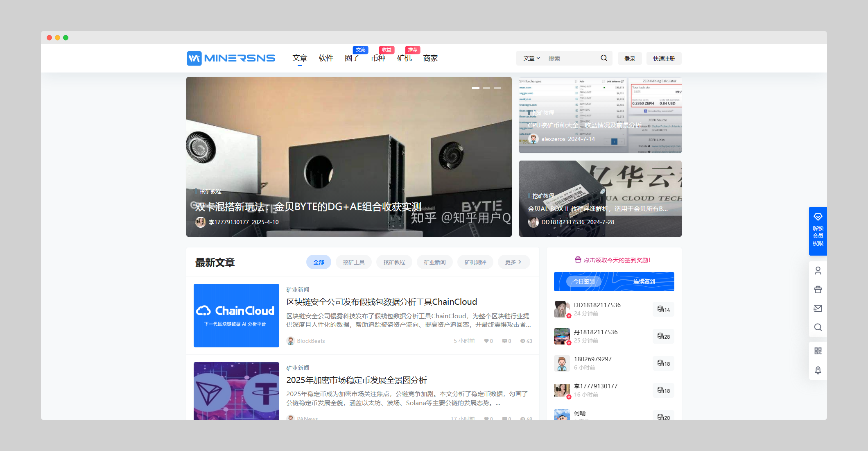
Task: Click the 快速注册 registration button
Action: [663, 58]
